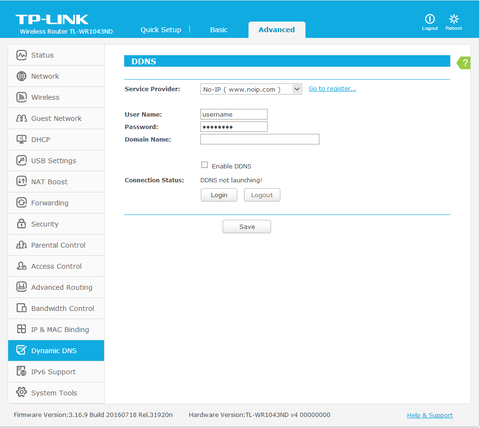Click the USB Settings icon
The image size is (480, 428).
tap(21, 161)
